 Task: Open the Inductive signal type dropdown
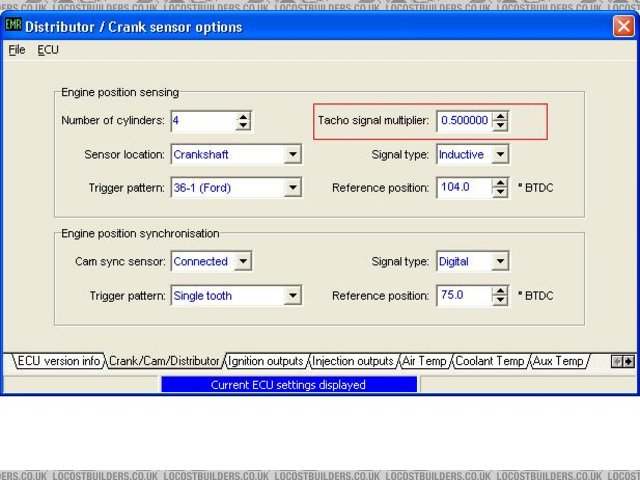click(x=500, y=155)
